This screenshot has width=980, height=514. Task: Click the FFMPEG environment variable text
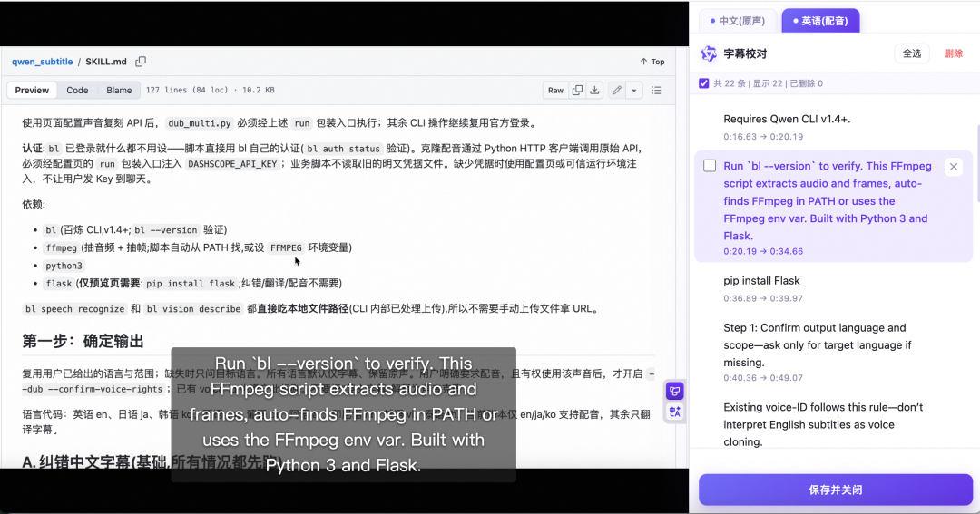tap(286, 248)
